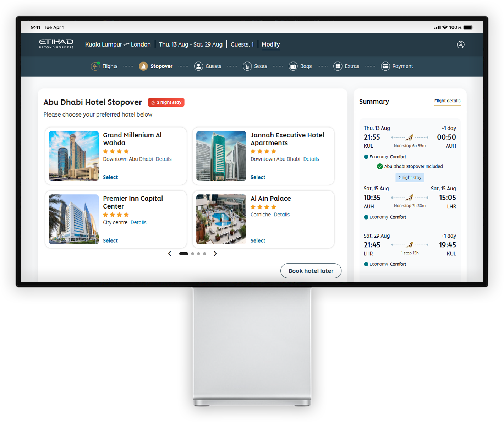Click the Extras step grid icon
This screenshot has width=504, height=422.
click(338, 66)
